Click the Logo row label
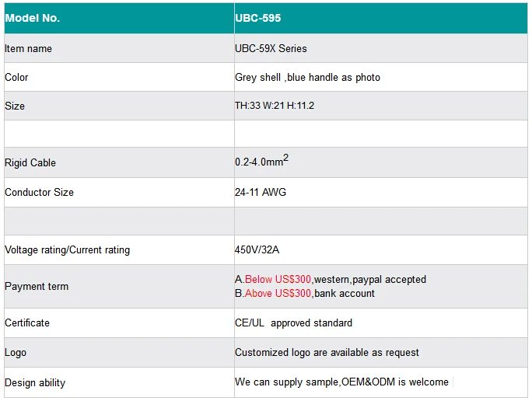 pyautogui.click(x=16, y=353)
